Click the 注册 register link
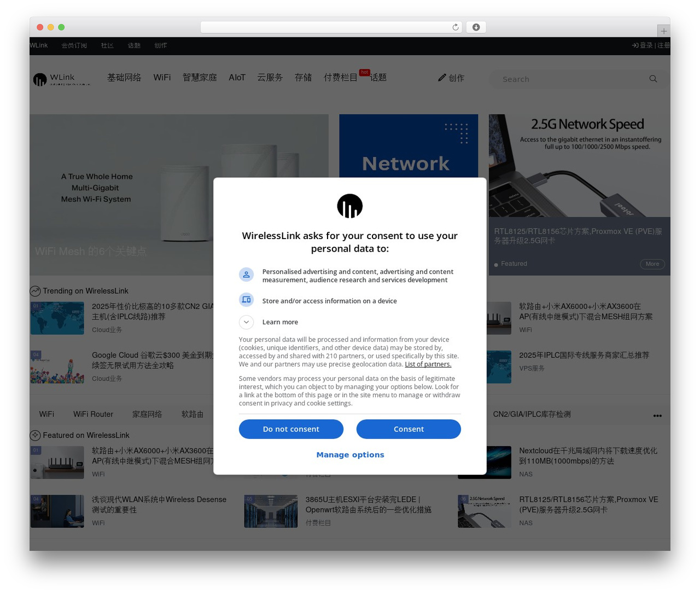The image size is (700, 593). (x=663, y=45)
